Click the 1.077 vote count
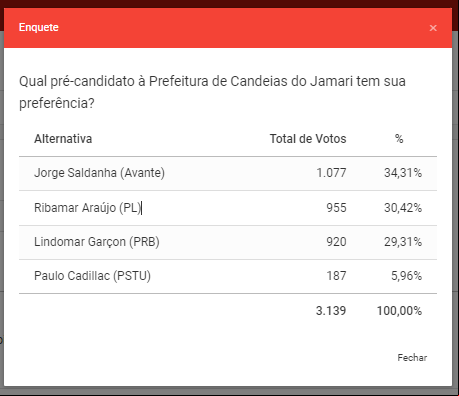 pos(331,173)
